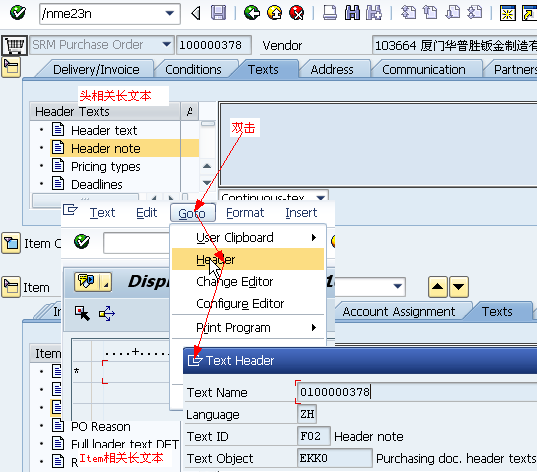Viewport: 537px width, 472px height.
Task: Click the Text Header dialog title icon
Action: click(x=195, y=360)
